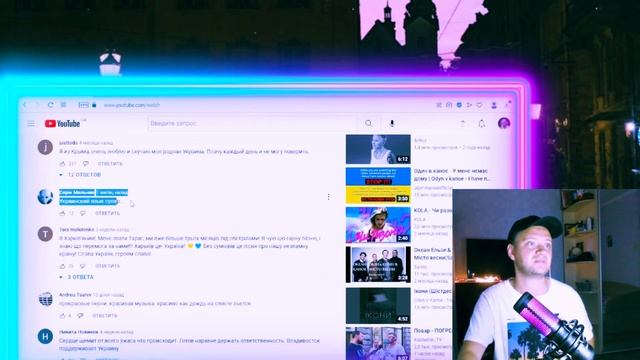Open three-dot menu on highlighted comment

click(329, 197)
